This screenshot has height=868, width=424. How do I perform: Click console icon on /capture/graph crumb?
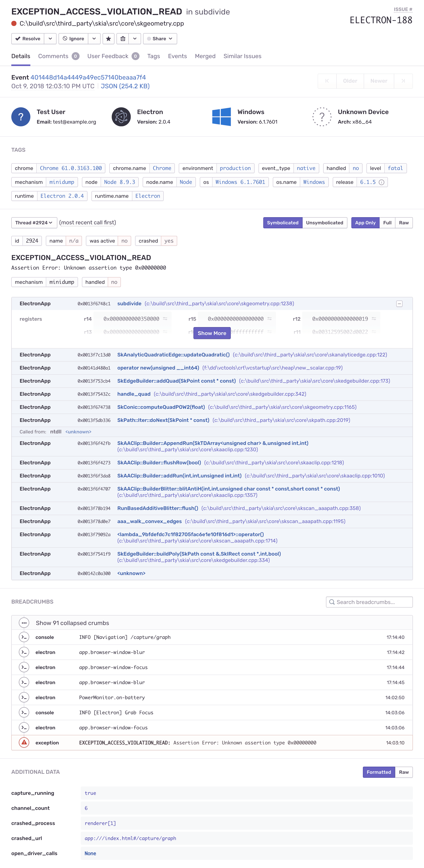24,637
